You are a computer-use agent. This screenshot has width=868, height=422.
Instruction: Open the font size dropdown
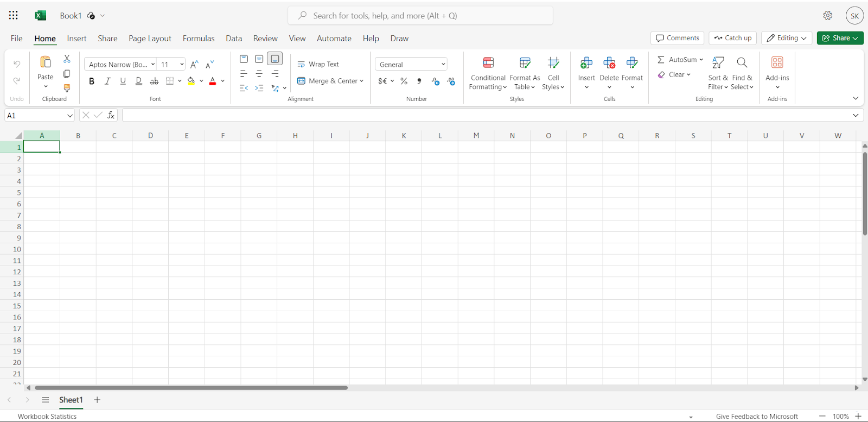click(182, 64)
